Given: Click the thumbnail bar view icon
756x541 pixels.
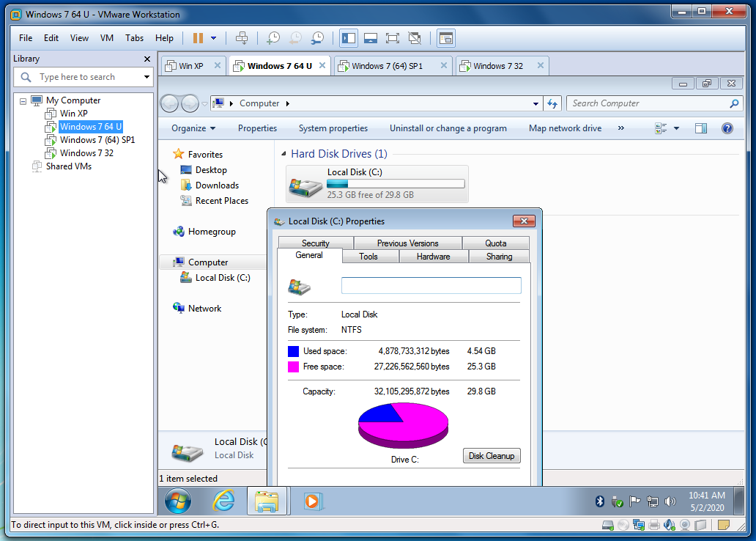Looking at the screenshot, I should tap(370, 38).
